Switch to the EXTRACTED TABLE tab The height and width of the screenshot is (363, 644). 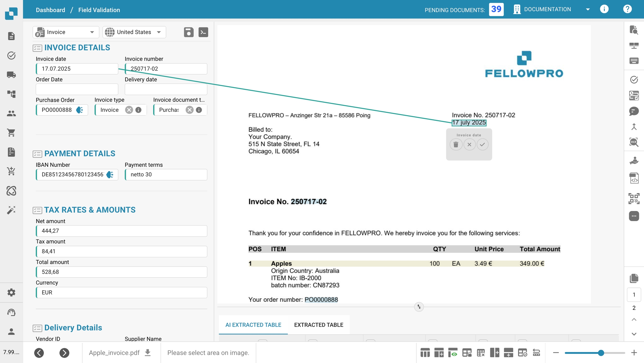318,325
